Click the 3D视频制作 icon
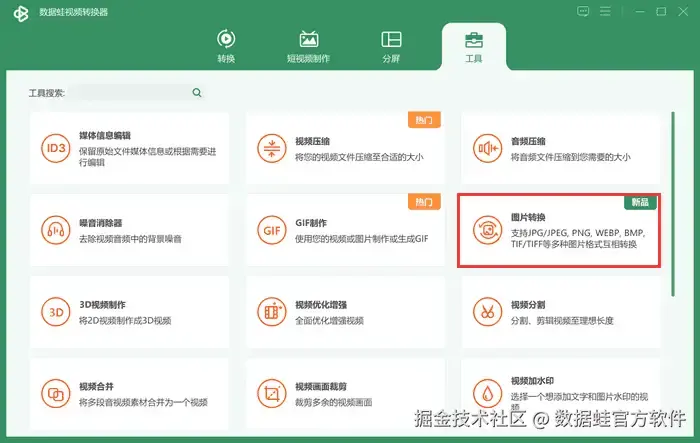The width and height of the screenshot is (700, 443). click(56, 312)
